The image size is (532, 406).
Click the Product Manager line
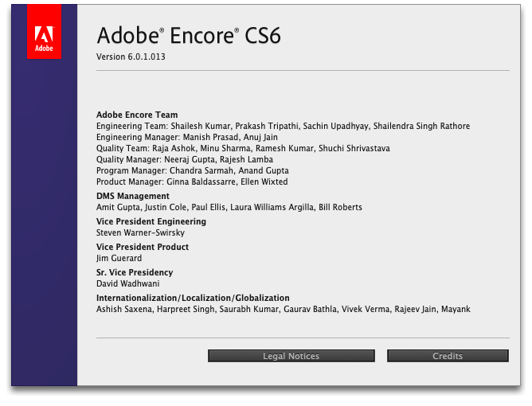tap(192, 182)
